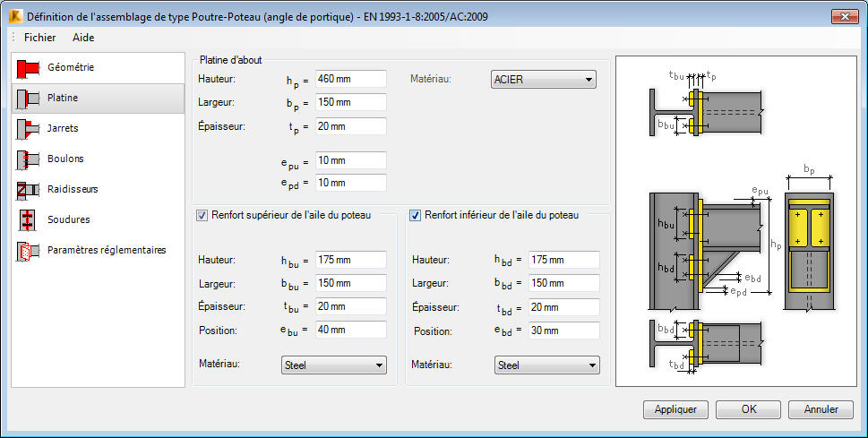Open the ACIER material dropdown

544,80
